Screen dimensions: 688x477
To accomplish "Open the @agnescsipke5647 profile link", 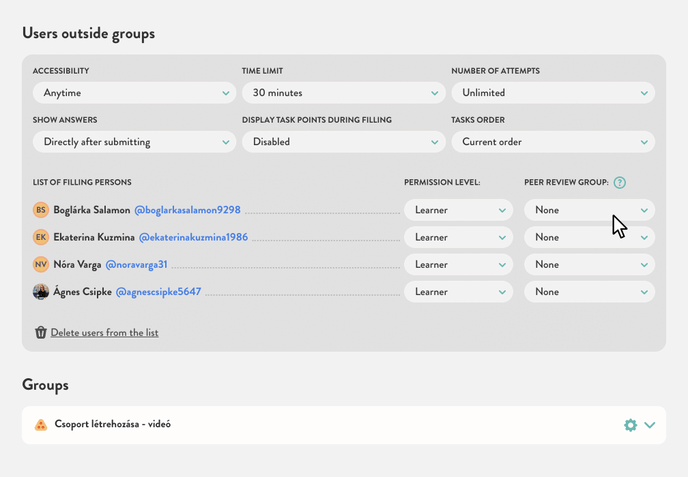I will coord(158,292).
